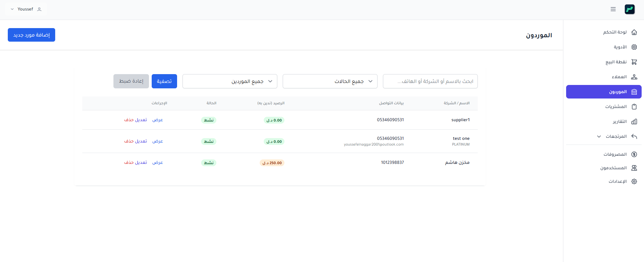Viewport: 644px width, 262px height.
Task: Click the الحالة column header
Action: click(212, 103)
